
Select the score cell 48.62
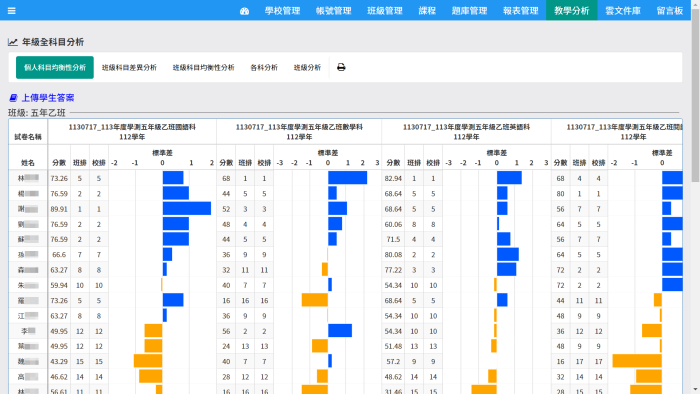click(393, 377)
